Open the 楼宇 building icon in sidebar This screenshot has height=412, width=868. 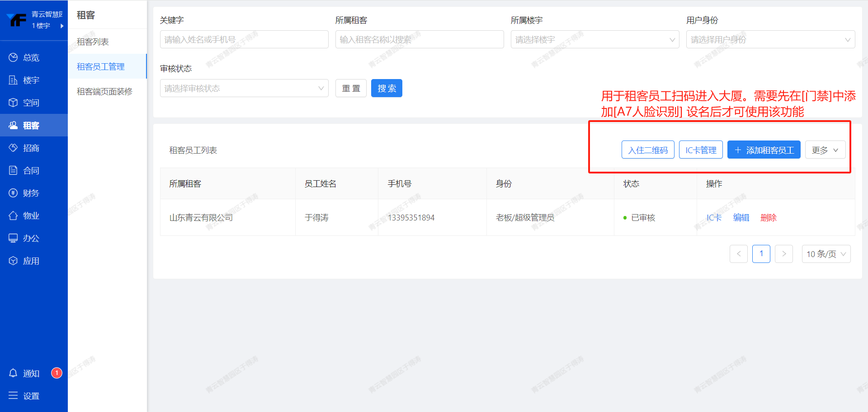pos(13,80)
